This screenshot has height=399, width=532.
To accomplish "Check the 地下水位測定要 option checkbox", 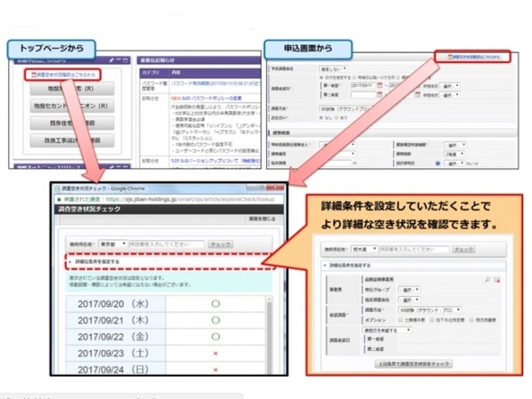I will point(432,320).
